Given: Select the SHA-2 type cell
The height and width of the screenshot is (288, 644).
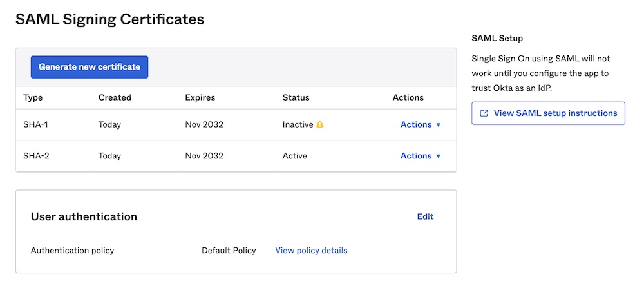Looking at the screenshot, I should [36, 156].
